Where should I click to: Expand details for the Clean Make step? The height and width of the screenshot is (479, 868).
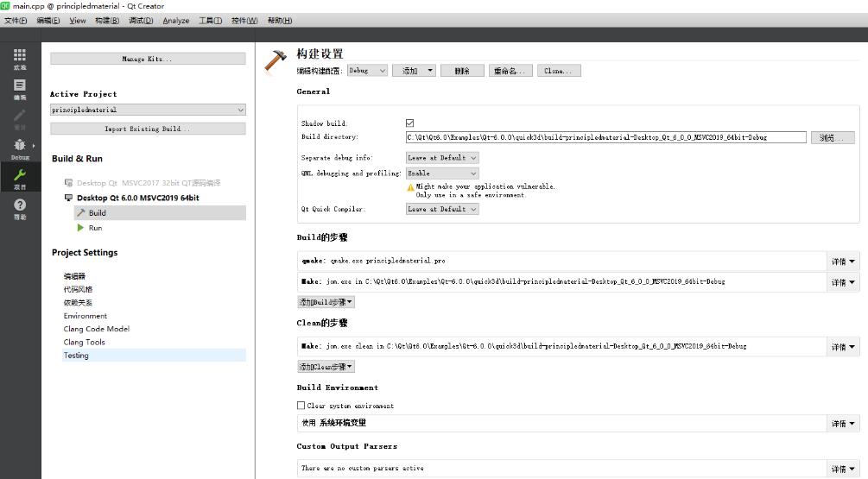pyautogui.click(x=843, y=347)
